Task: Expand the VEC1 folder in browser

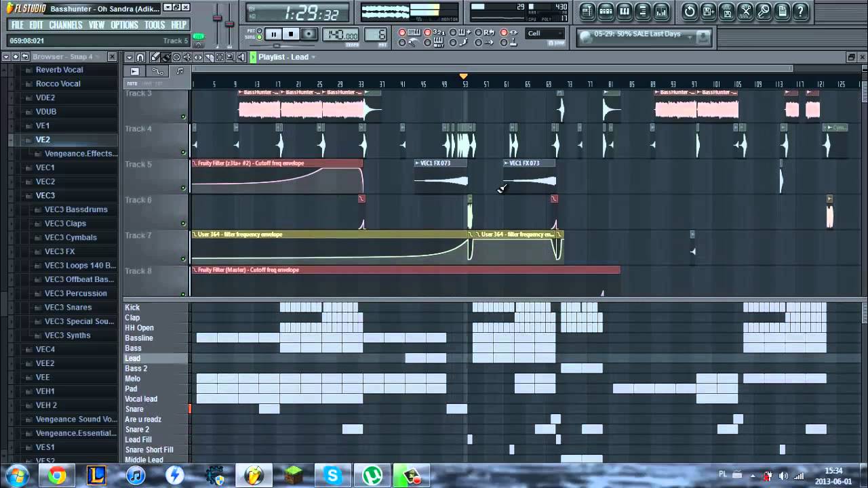Action: [x=45, y=167]
